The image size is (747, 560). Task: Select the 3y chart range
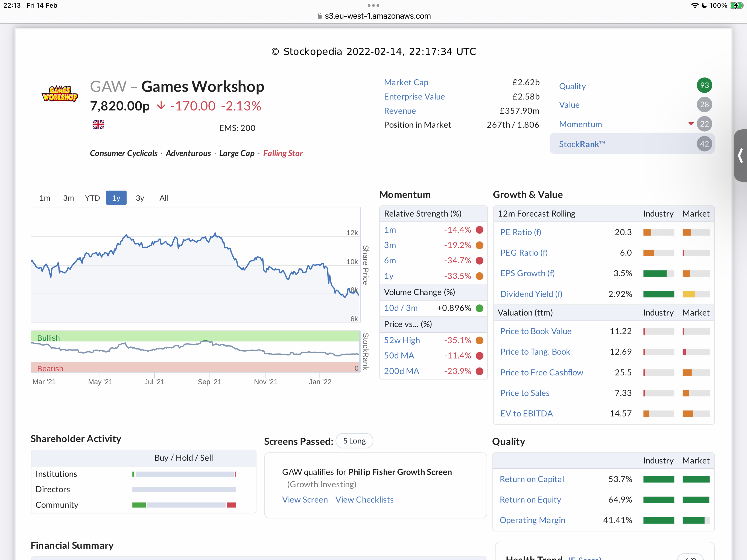tap(140, 198)
